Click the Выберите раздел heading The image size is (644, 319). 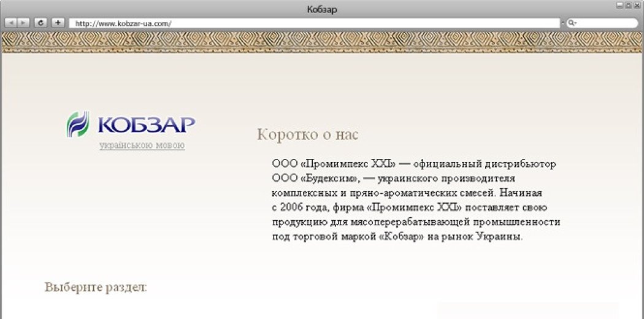click(x=96, y=287)
